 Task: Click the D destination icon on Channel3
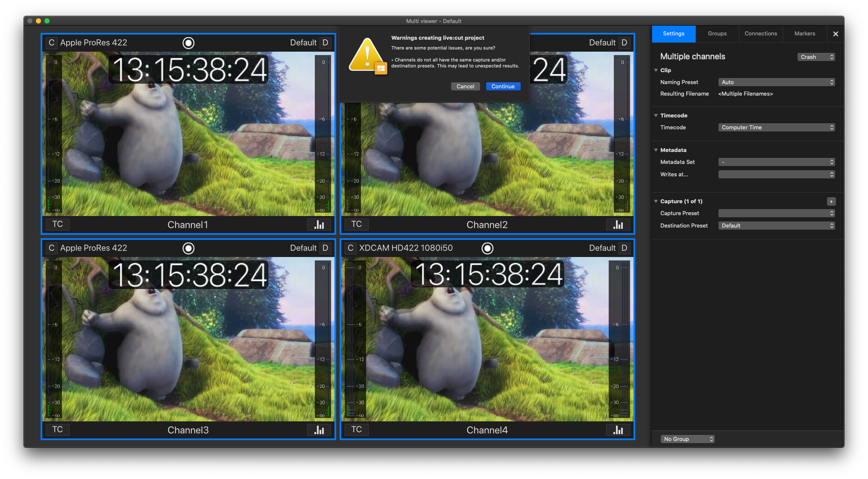point(325,248)
